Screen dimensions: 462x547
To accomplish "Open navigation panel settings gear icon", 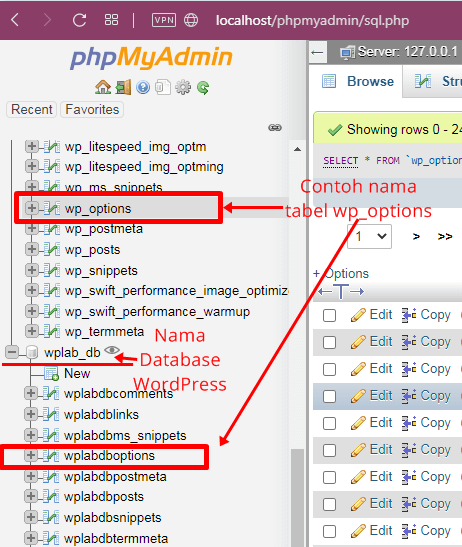I will [183, 87].
